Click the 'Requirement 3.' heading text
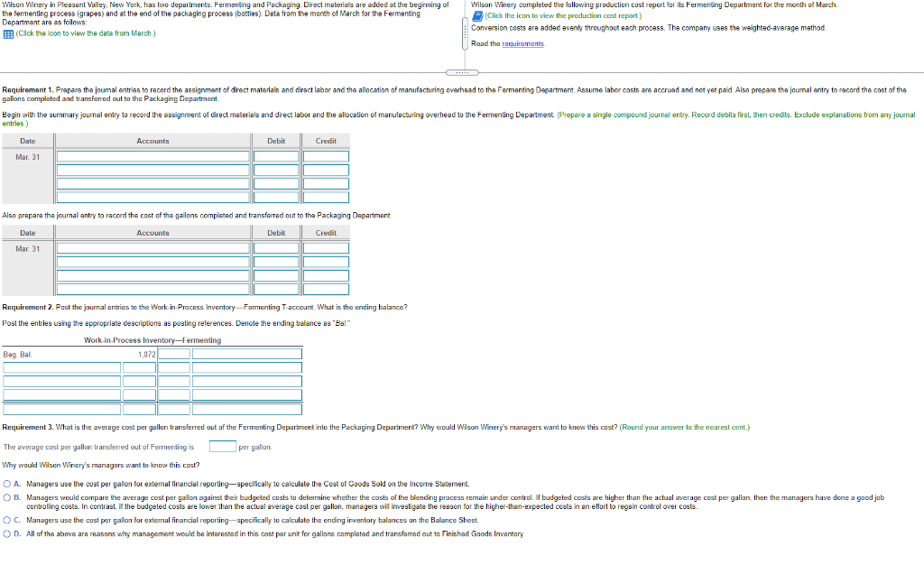 28,427
